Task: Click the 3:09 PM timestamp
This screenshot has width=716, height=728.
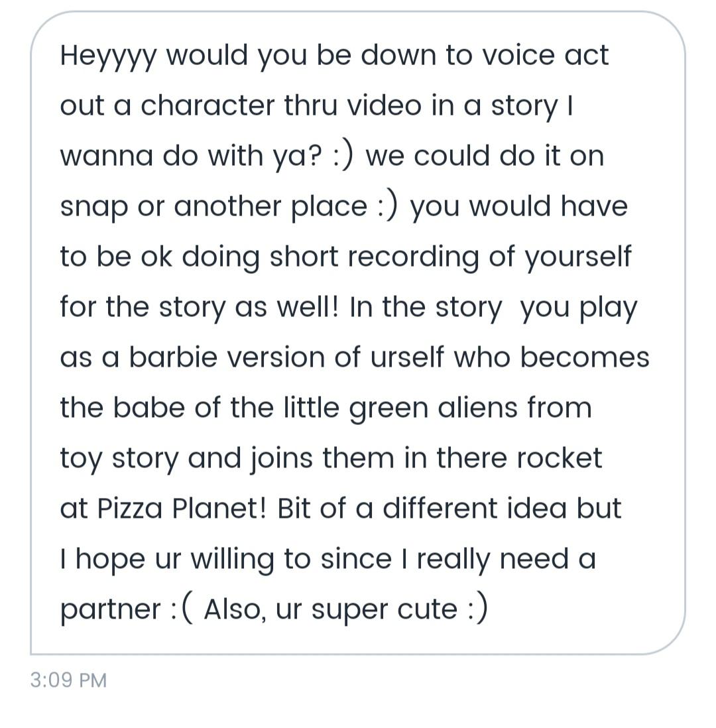Action: pyautogui.click(x=68, y=680)
